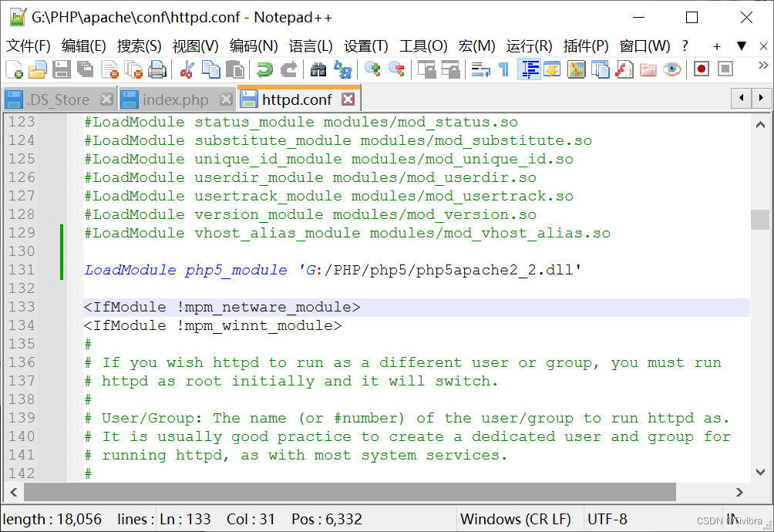This screenshot has width=774, height=532.
Task: Toggle the Document Map icon
Action: tap(576, 69)
